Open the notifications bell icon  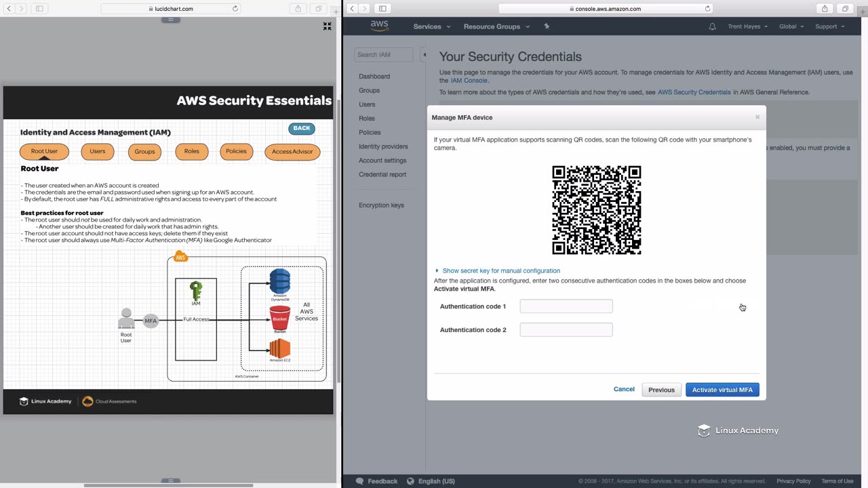(712, 26)
